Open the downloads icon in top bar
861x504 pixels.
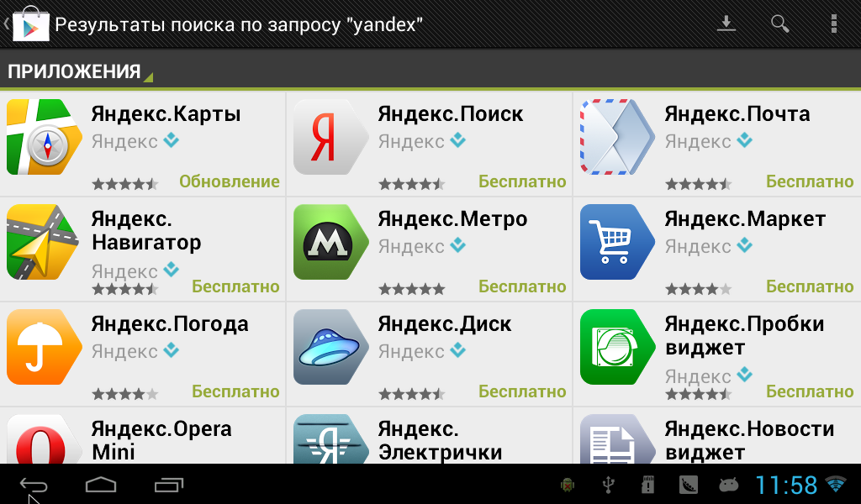click(726, 24)
